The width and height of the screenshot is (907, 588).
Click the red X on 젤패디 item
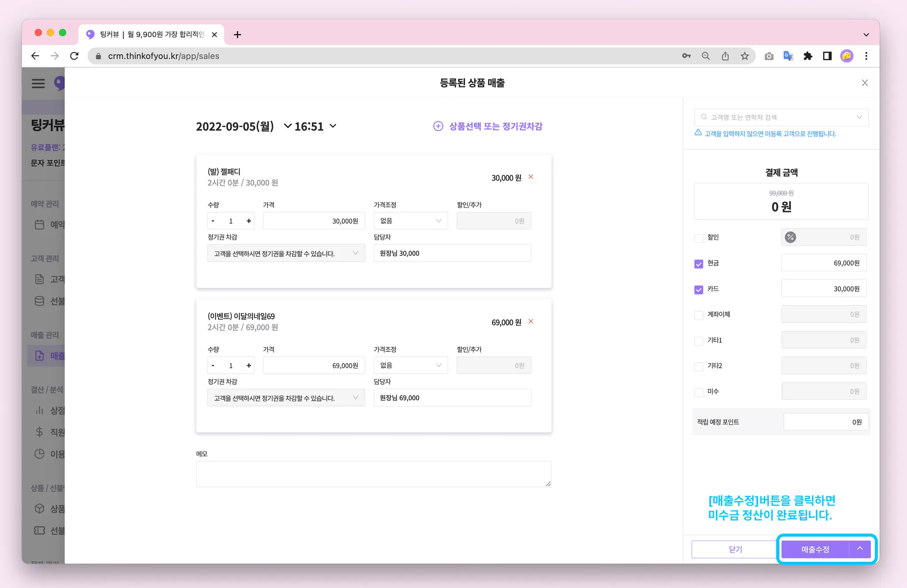531,177
